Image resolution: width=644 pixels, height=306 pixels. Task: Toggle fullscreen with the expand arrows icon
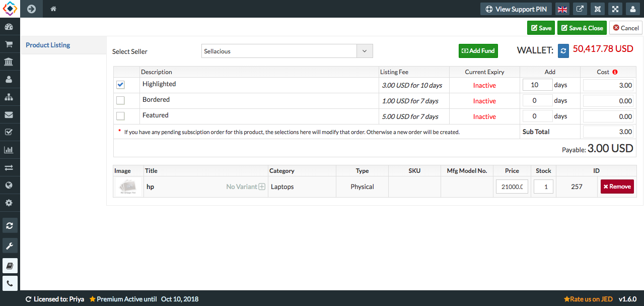pos(615,9)
